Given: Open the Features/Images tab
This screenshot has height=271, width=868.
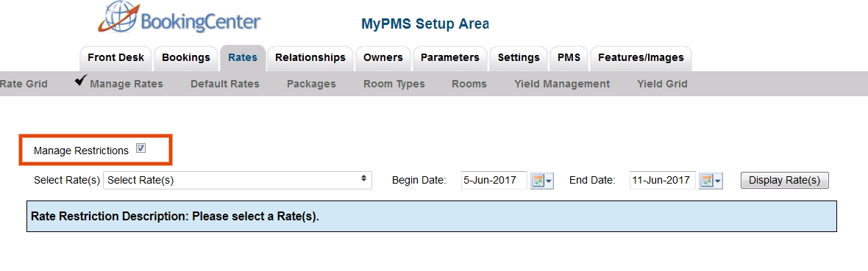Looking at the screenshot, I should (x=641, y=57).
